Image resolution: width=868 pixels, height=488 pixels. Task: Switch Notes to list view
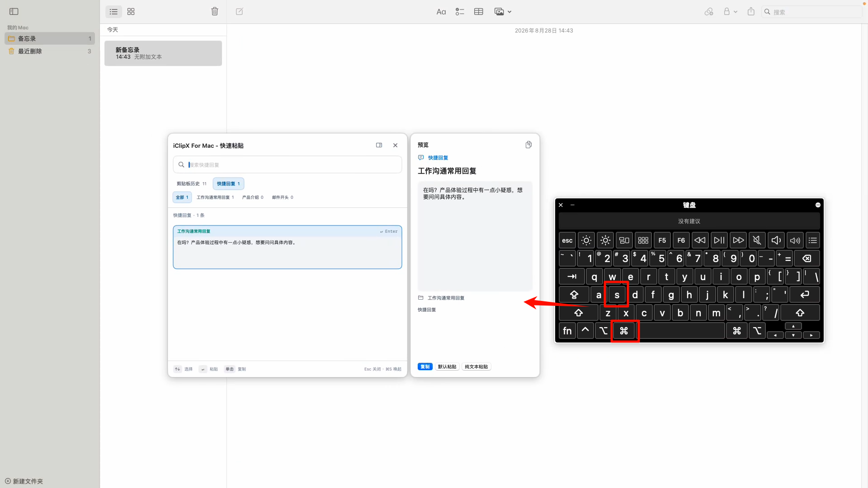[x=113, y=12]
